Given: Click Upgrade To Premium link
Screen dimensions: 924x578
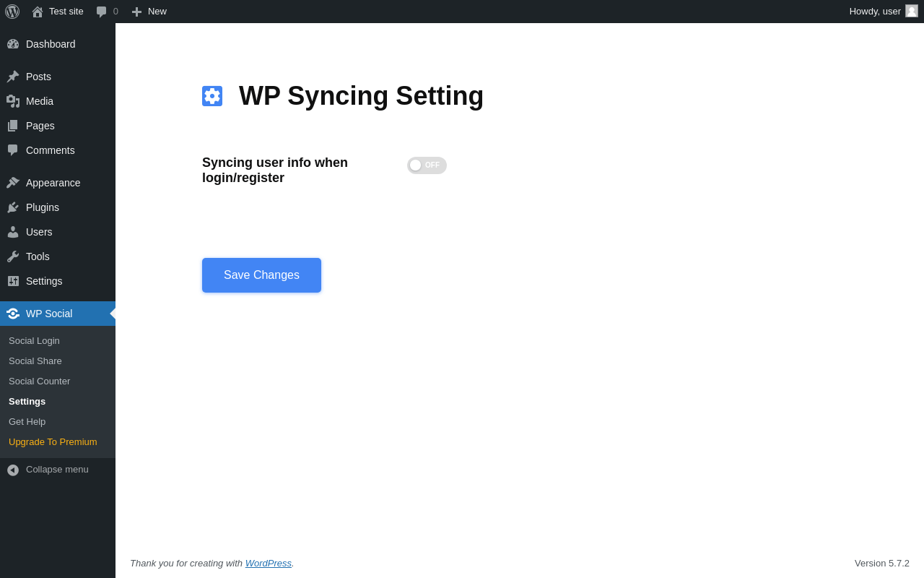Looking at the screenshot, I should coord(53,441).
